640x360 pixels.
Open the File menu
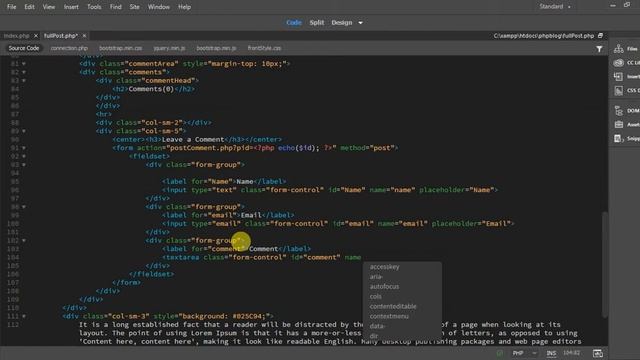point(11,7)
